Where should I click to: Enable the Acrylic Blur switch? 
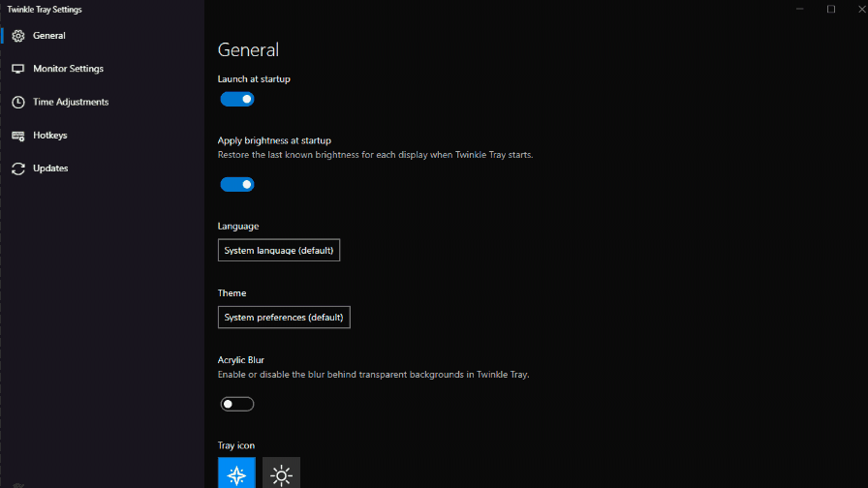[237, 404]
